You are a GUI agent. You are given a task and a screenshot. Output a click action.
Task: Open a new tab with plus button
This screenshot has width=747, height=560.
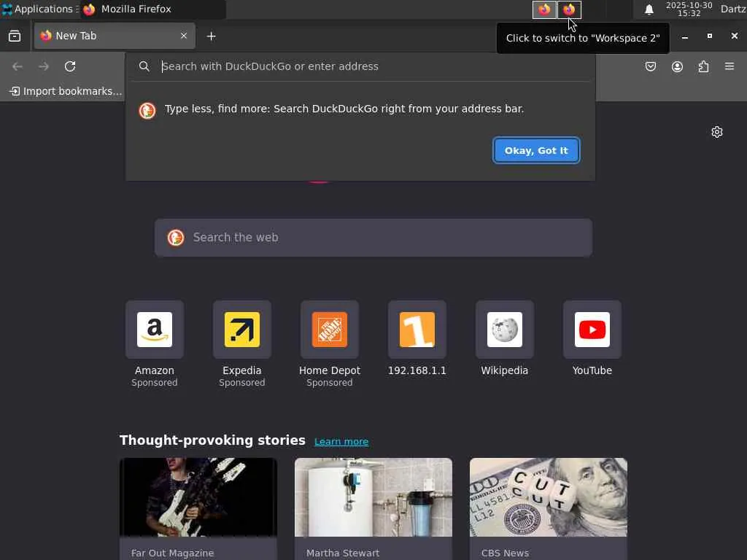pos(211,36)
